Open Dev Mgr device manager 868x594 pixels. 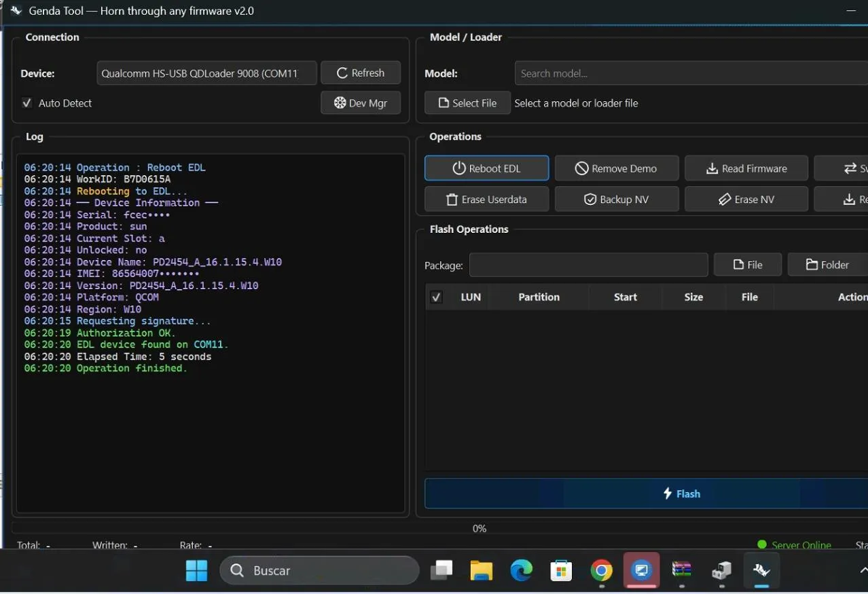click(x=360, y=103)
